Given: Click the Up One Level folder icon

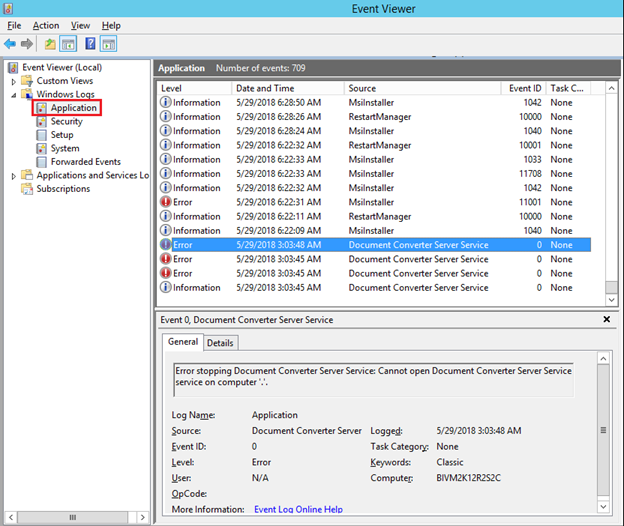Looking at the screenshot, I should click(x=50, y=44).
